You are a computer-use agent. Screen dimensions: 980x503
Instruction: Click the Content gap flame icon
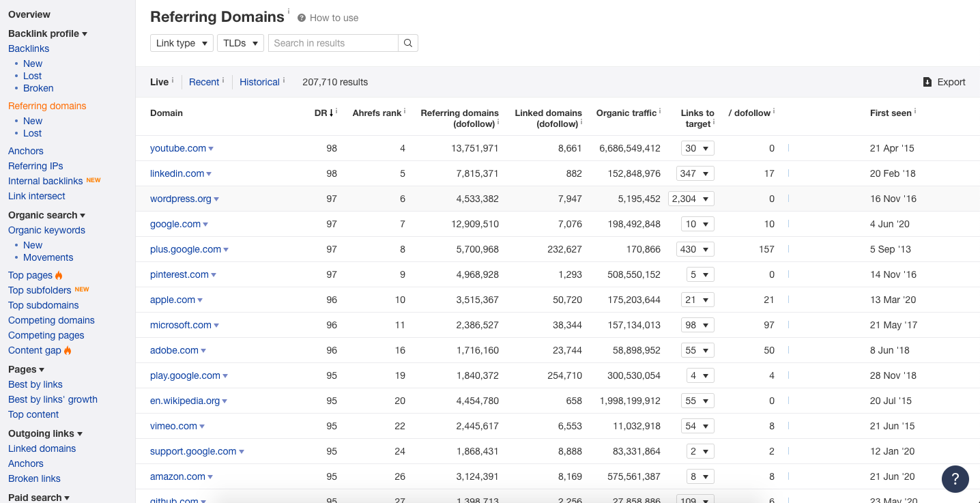coord(68,350)
